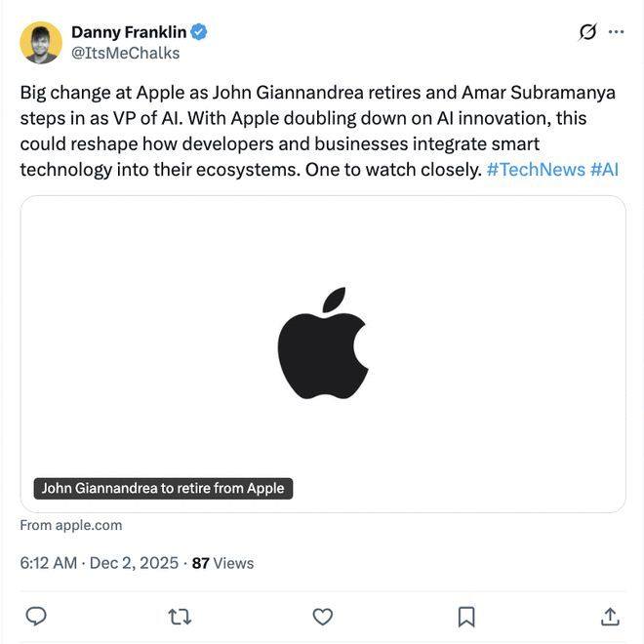Screen dimensions: 644x644
Task: Toggle the Like heart icon
Action: coord(323,617)
